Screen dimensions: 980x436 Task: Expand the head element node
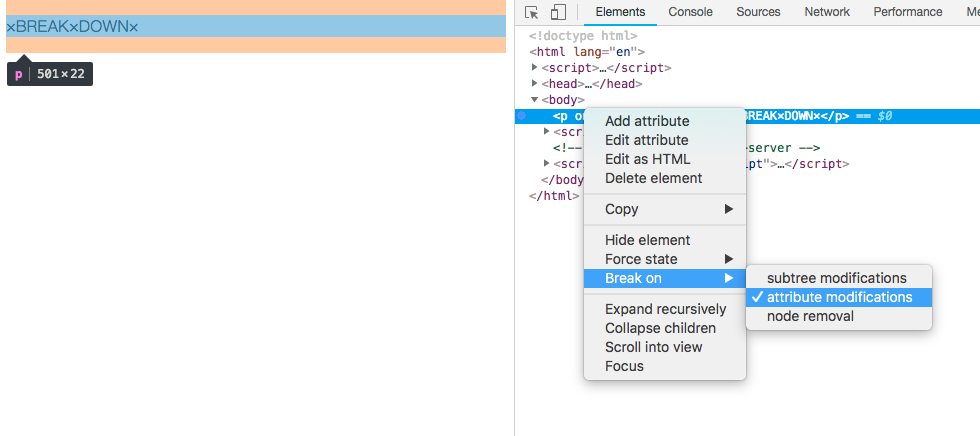click(536, 84)
